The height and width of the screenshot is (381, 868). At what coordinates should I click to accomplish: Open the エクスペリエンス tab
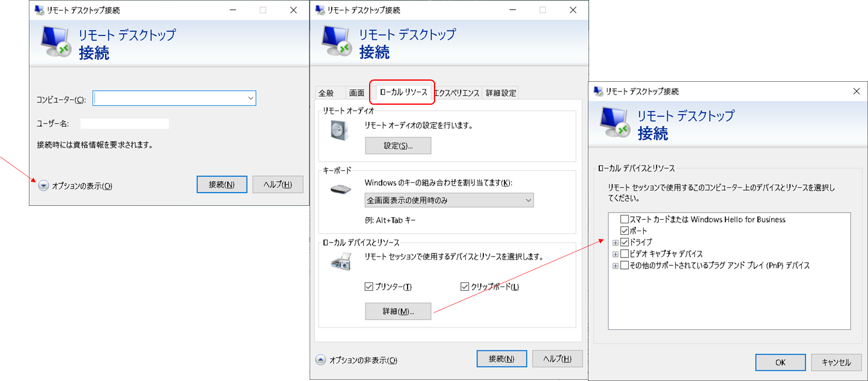[x=457, y=93]
